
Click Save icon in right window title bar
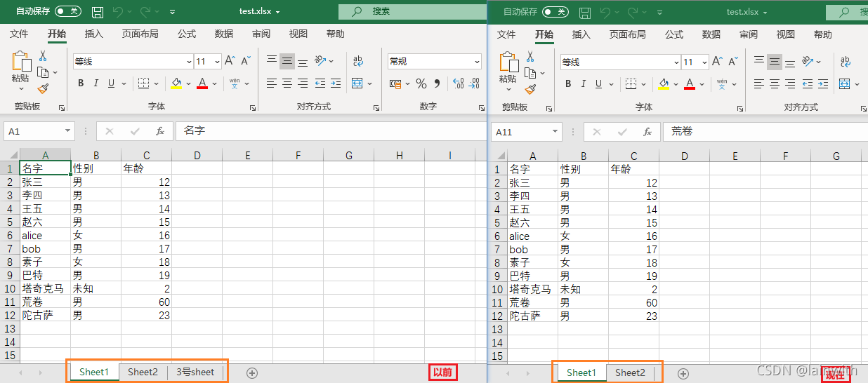(x=585, y=13)
